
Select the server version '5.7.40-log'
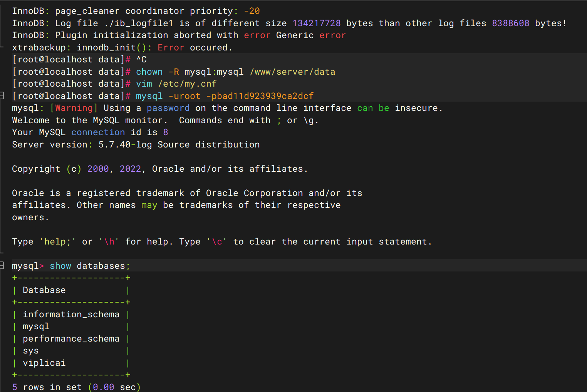pos(125,145)
